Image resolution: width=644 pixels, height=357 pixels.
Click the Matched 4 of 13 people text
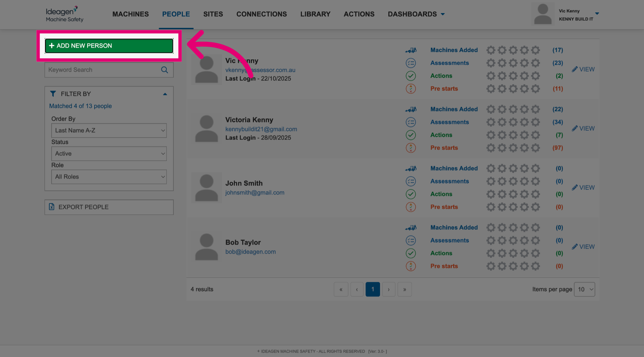[80, 106]
